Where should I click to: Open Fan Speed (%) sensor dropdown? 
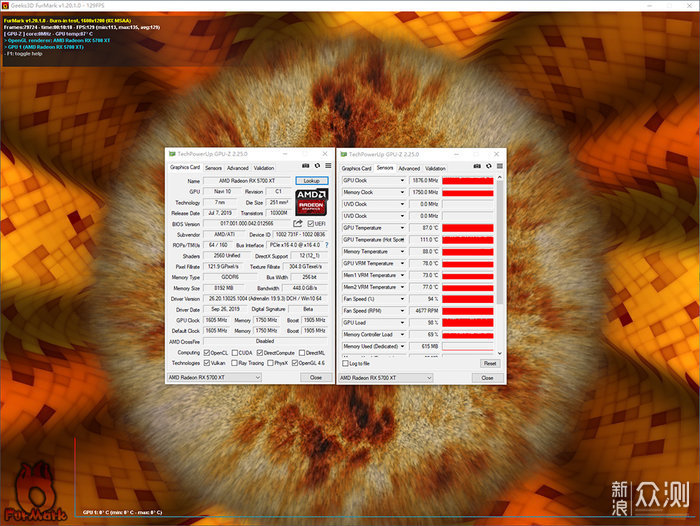click(402, 299)
